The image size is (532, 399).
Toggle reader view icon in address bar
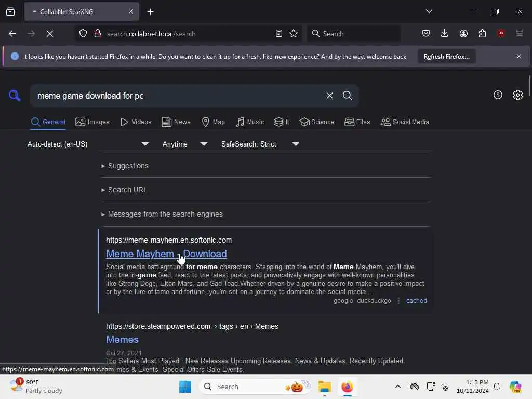coord(278,33)
